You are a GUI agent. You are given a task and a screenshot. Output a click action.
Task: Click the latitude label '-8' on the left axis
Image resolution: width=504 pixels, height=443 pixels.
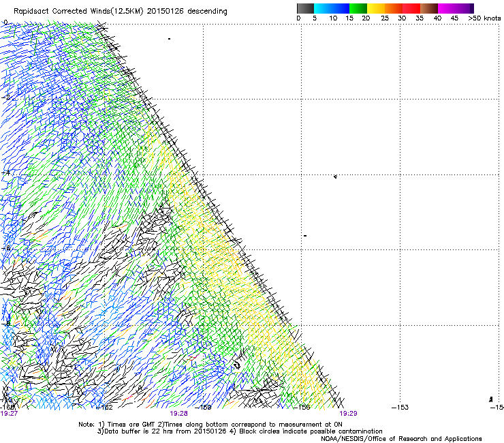(5, 324)
